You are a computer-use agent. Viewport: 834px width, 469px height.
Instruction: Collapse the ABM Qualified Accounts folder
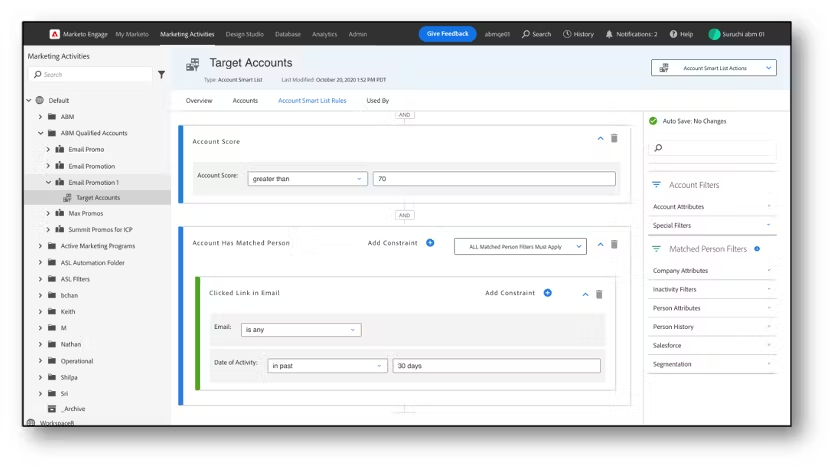(x=40, y=133)
